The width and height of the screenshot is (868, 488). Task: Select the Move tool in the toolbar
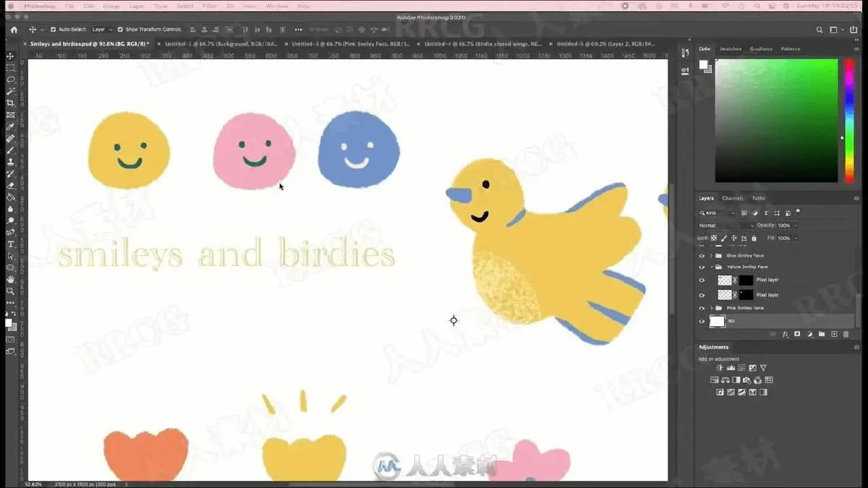10,56
